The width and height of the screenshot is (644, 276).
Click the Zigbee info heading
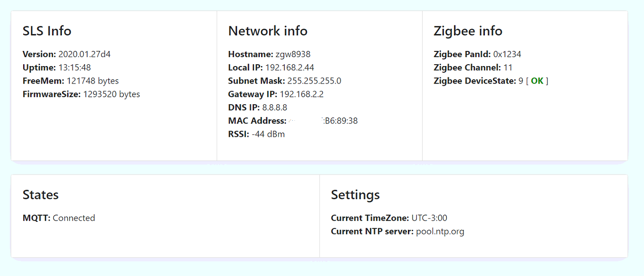coord(468,31)
